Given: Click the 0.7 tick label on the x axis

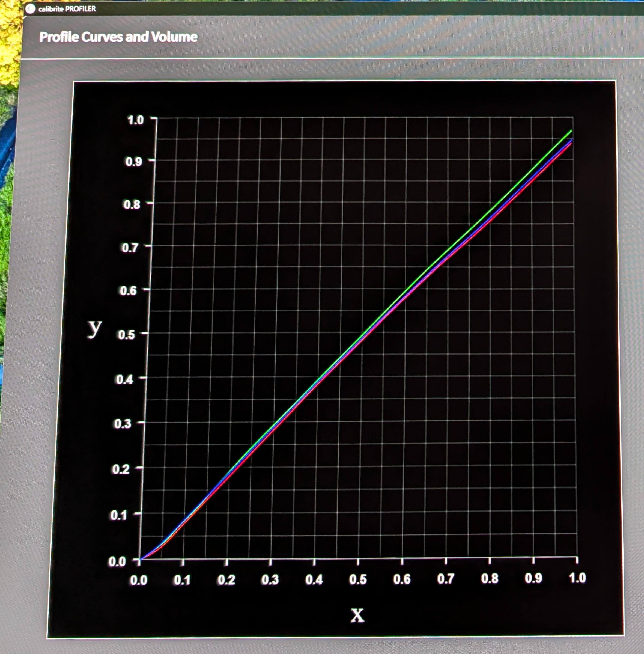Looking at the screenshot, I should click(445, 579).
